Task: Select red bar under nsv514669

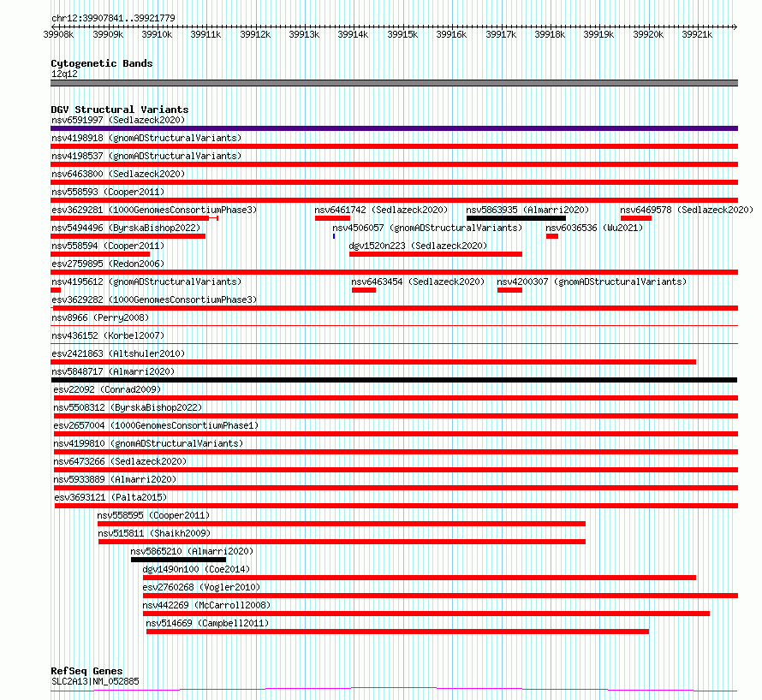Action: (397, 632)
